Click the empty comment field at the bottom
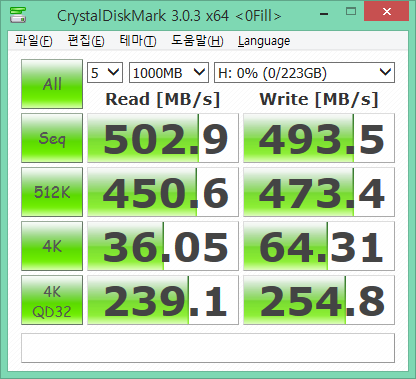The image size is (416, 379). [x=208, y=348]
